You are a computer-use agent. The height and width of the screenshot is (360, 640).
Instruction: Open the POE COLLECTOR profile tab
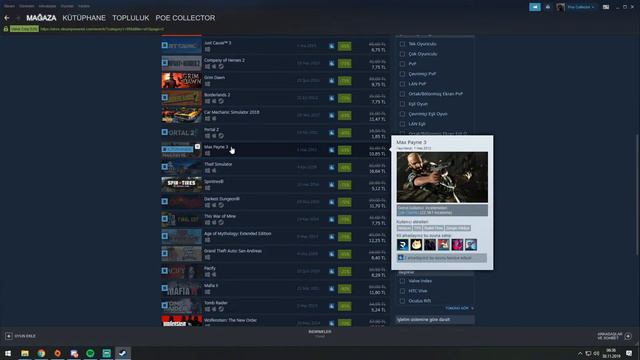point(185,18)
